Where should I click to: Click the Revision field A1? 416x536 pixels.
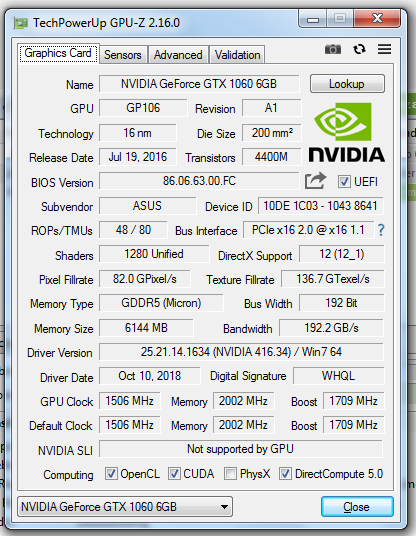(x=271, y=108)
